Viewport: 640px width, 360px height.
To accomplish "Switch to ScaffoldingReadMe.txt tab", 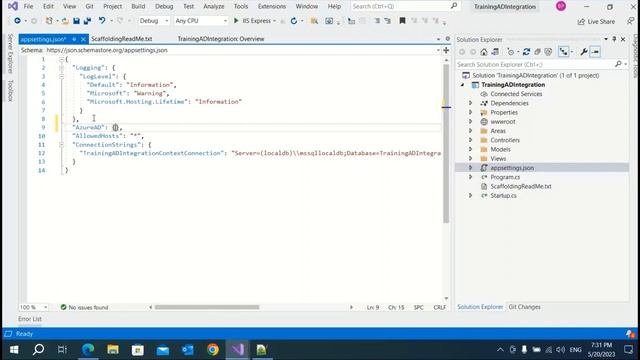I will tap(122, 39).
